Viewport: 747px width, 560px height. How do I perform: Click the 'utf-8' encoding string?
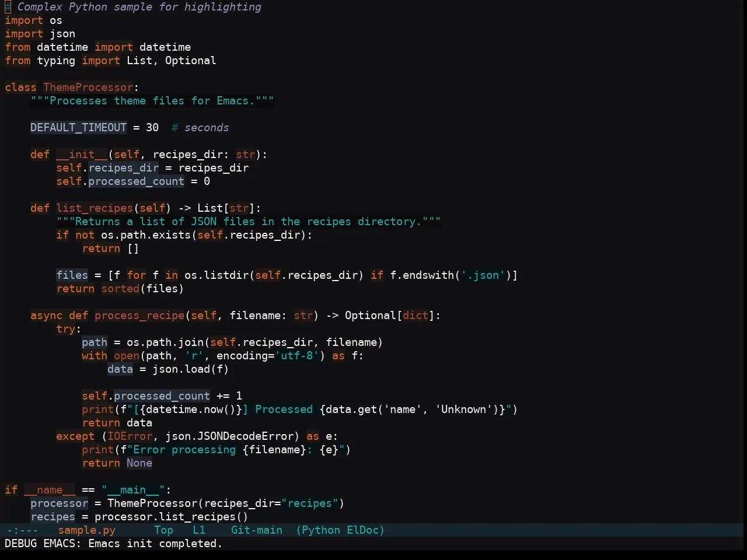tap(297, 356)
